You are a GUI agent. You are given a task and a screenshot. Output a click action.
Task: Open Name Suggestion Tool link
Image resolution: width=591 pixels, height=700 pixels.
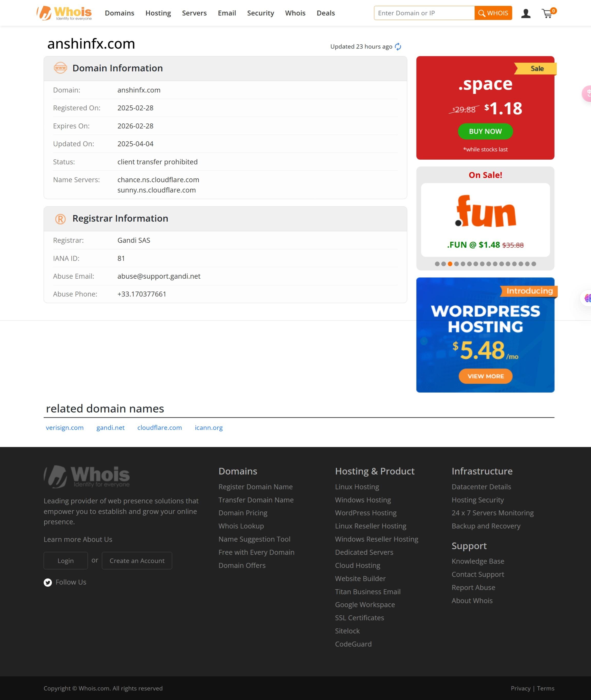[254, 539]
